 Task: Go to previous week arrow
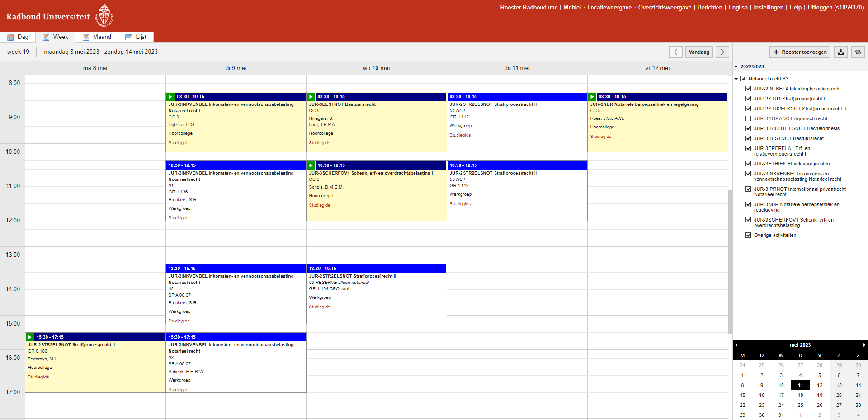[x=675, y=52]
